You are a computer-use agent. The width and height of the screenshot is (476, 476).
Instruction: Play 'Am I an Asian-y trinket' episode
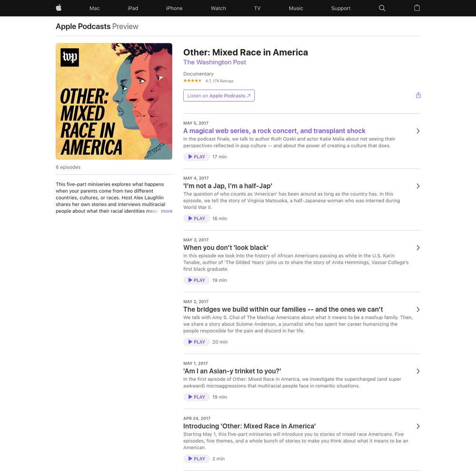pos(197,397)
